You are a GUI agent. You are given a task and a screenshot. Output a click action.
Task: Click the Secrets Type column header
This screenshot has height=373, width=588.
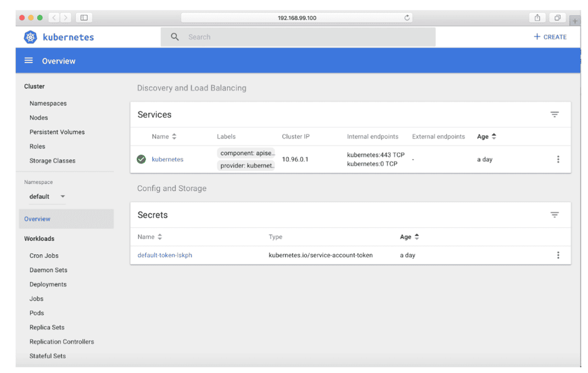click(x=275, y=237)
